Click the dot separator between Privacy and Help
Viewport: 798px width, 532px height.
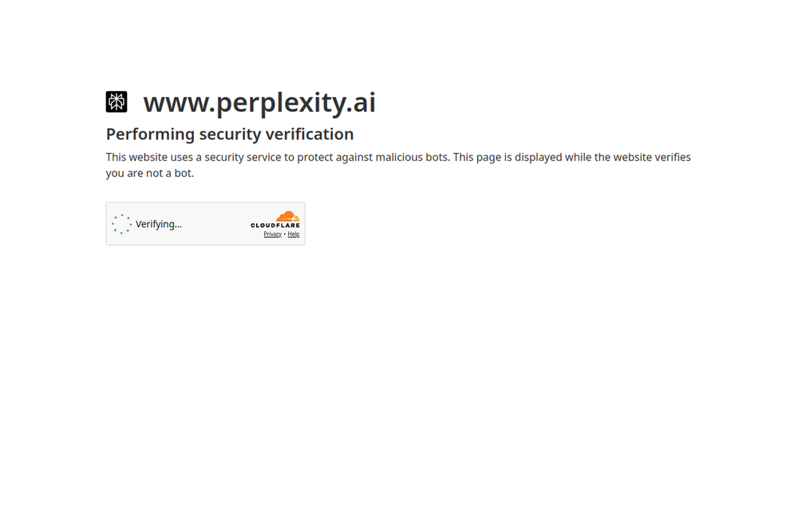click(x=285, y=234)
